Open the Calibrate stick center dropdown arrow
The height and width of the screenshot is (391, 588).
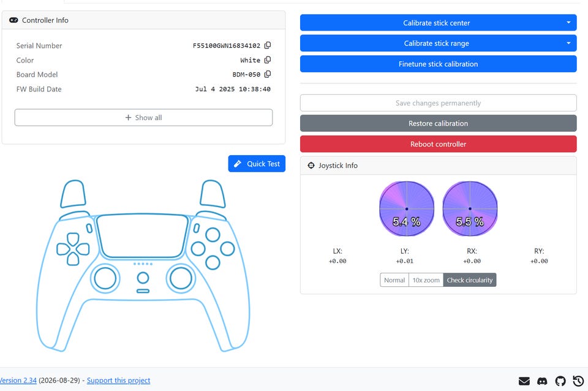tap(568, 23)
